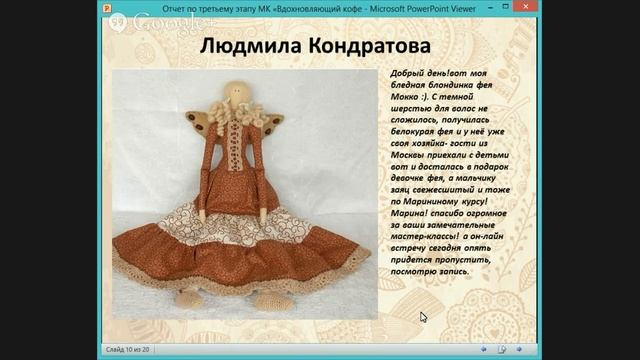Minimize the PowerPoint Viewer window
This screenshot has height=360, width=640.
click(x=490, y=7)
